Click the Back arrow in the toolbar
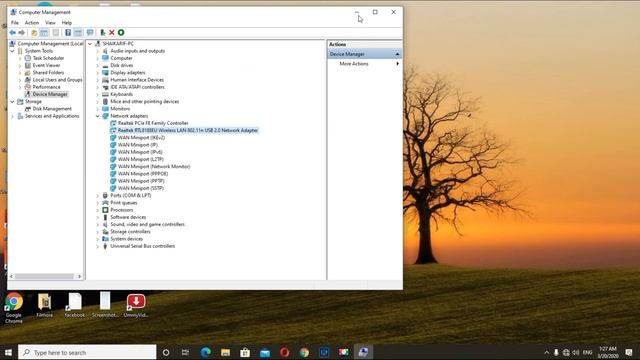 point(13,33)
